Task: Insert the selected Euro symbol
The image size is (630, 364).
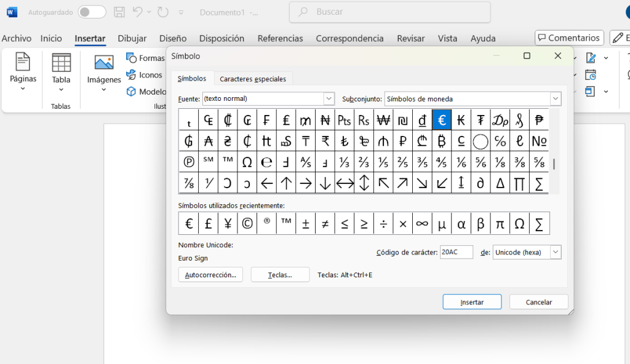Action: click(472, 301)
